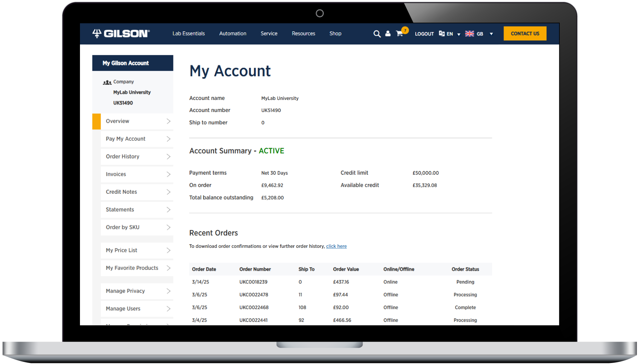This screenshot has width=639, height=364.
Task: Click the Order Status column header
Action: tap(465, 269)
